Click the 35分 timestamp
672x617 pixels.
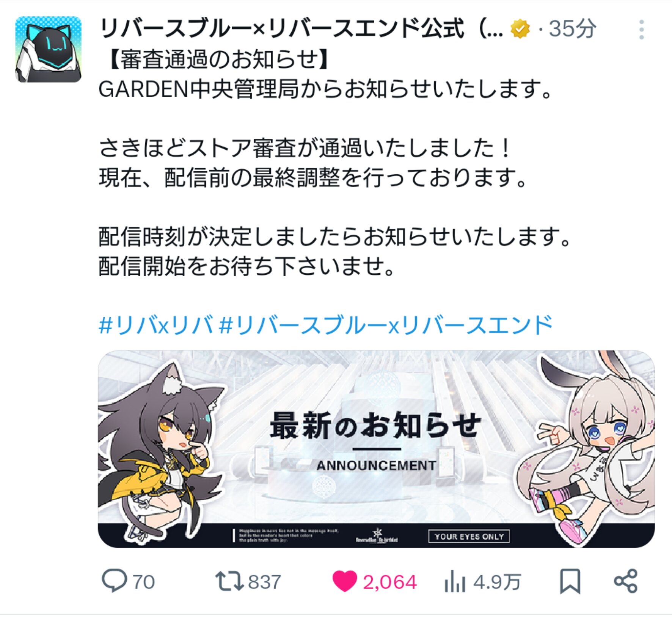click(x=573, y=29)
